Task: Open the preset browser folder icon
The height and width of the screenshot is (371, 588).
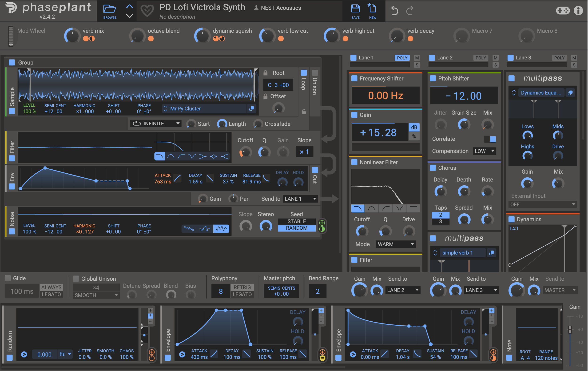Action: tap(109, 9)
